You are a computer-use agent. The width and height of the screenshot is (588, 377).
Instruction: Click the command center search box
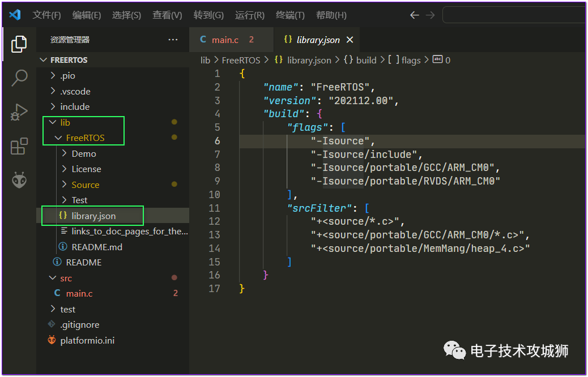(514, 15)
